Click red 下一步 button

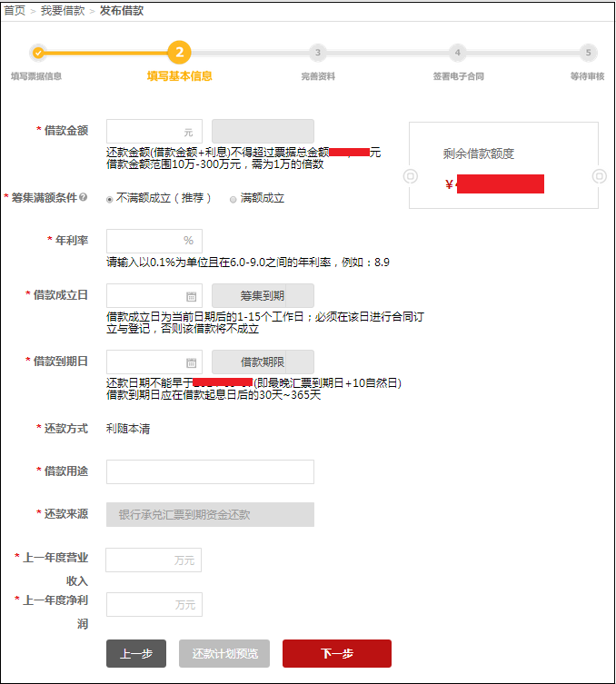point(336,653)
